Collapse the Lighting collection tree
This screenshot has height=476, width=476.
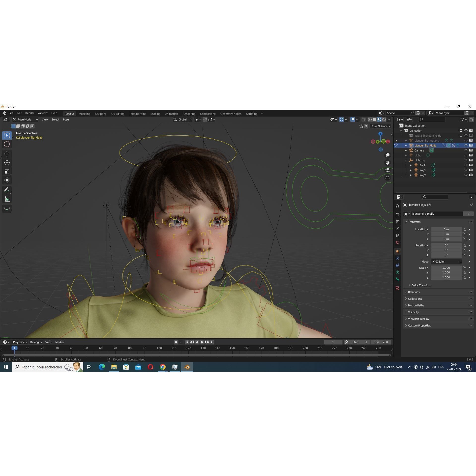point(406,160)
